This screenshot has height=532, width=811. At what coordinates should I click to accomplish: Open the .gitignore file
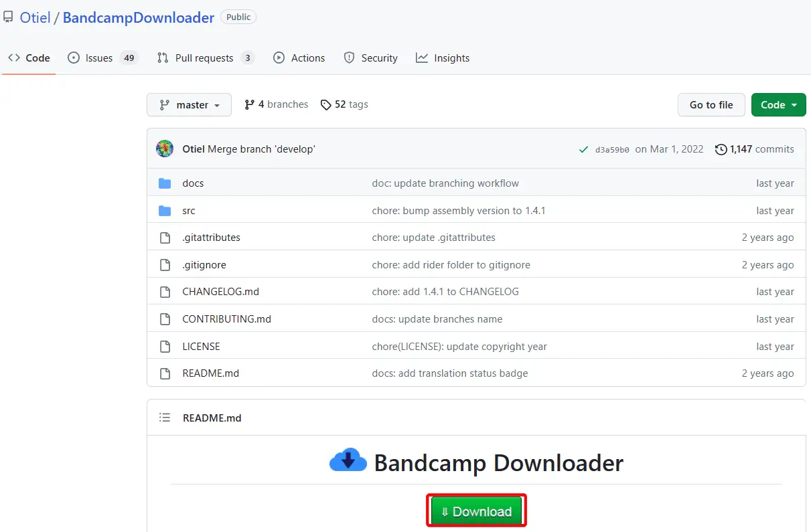coord(204,265)
